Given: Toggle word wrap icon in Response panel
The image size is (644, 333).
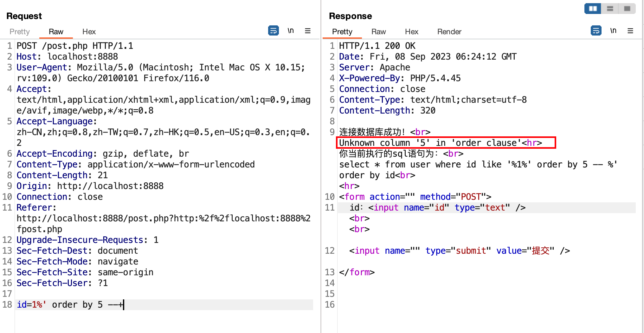Looking at the screenshot, I should [x=596, y=31].
